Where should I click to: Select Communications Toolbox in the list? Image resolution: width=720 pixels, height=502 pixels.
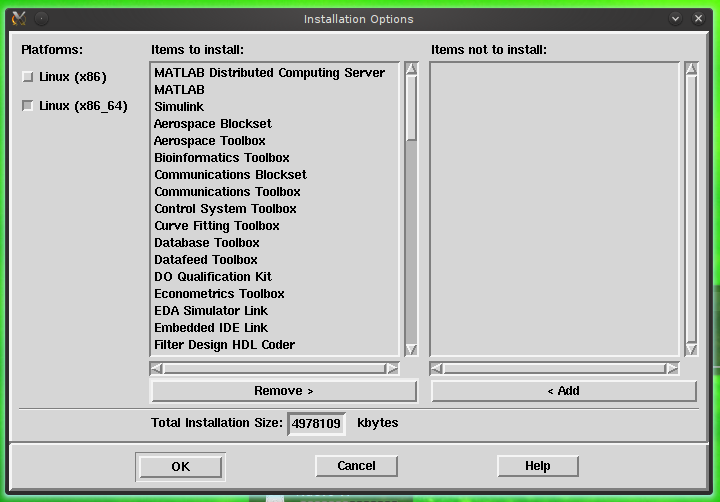[x=274, y=192]
